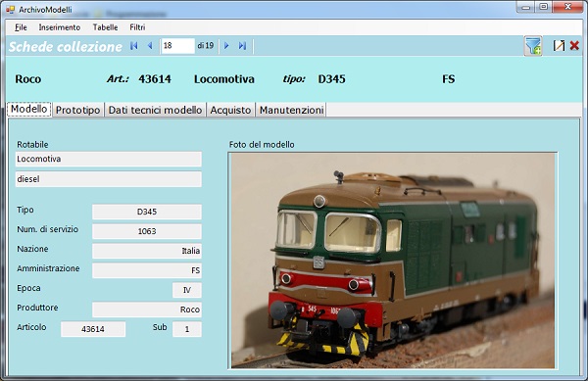
Task: Open the Acquisto tab
Action: (x=230, y=110)
